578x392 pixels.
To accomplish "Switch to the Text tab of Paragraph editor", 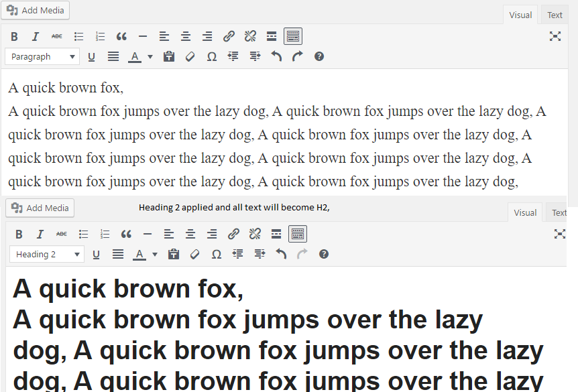I will (x=555, y=15).
